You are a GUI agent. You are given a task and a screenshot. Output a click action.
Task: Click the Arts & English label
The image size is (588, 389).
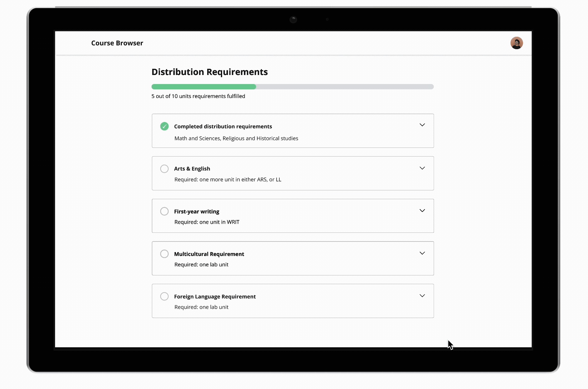pos(192,168)
